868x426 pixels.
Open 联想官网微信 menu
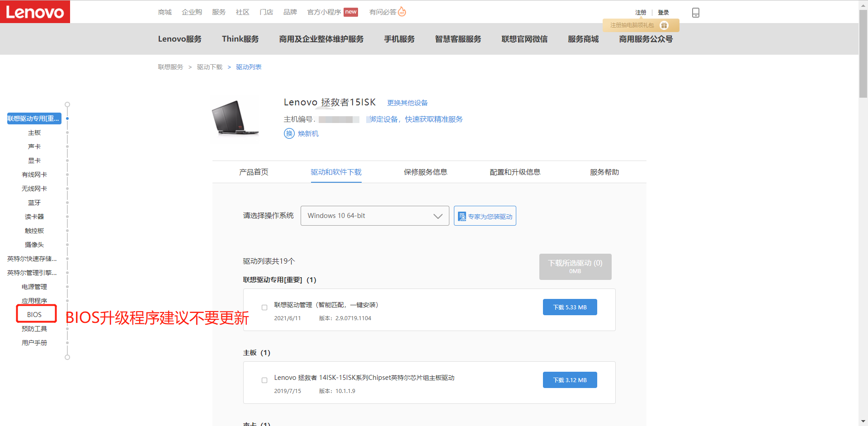click(x=524, y=39)
